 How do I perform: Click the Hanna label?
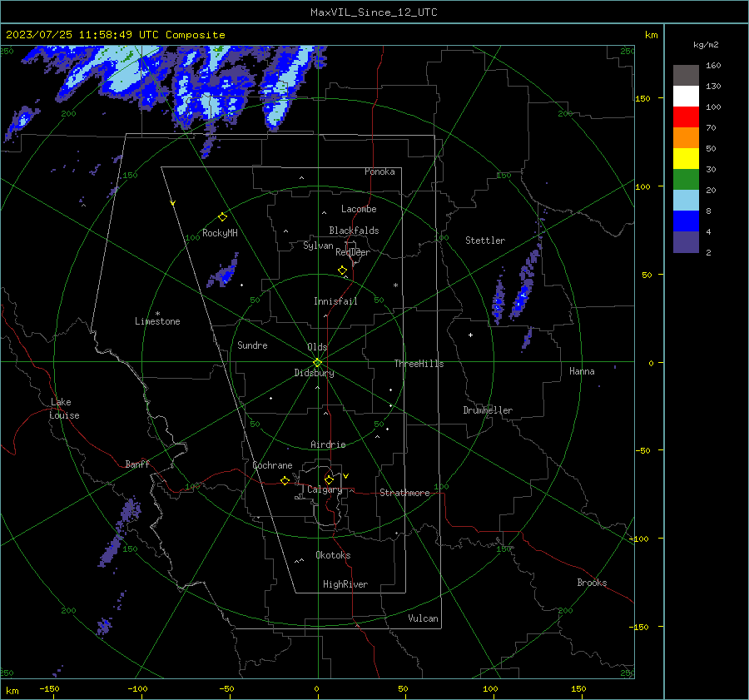[582, 371]
